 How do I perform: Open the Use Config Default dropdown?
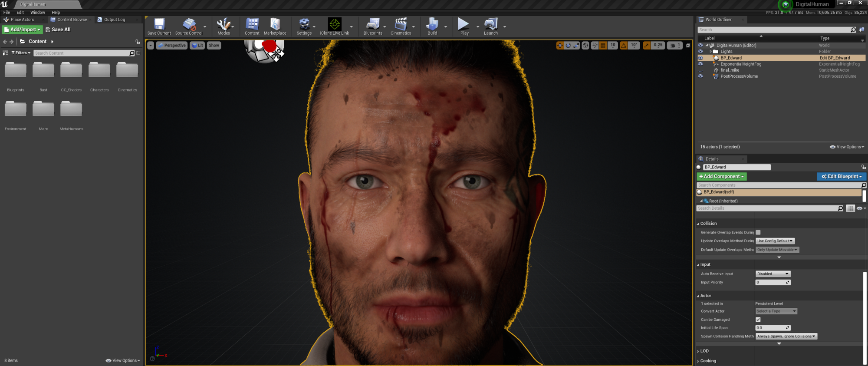775,241
